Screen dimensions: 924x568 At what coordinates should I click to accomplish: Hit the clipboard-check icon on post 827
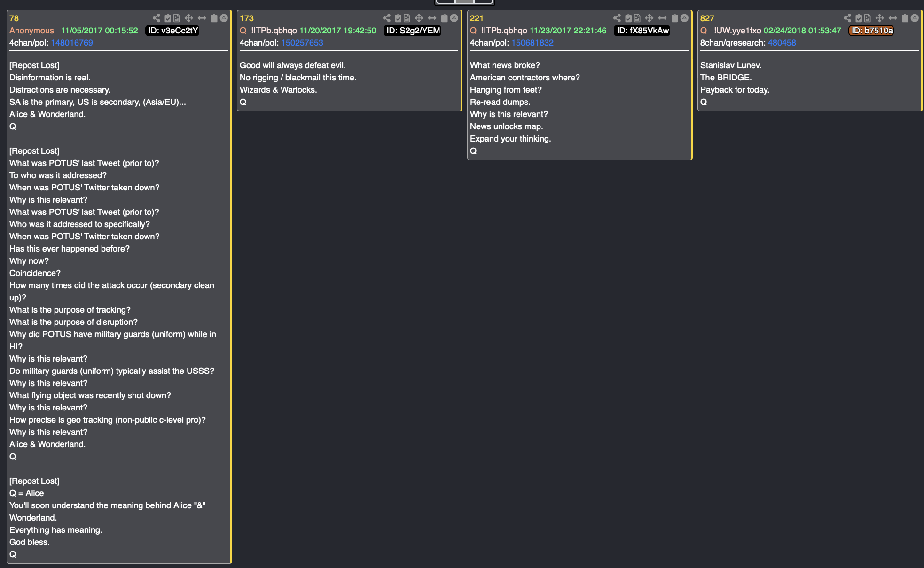click(859, 18)
